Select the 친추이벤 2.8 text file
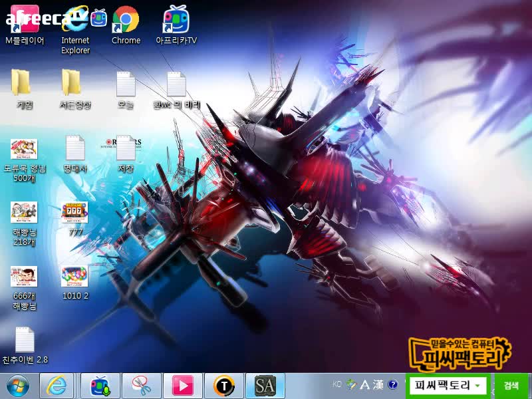532x399 pixels. pos(25,340)
